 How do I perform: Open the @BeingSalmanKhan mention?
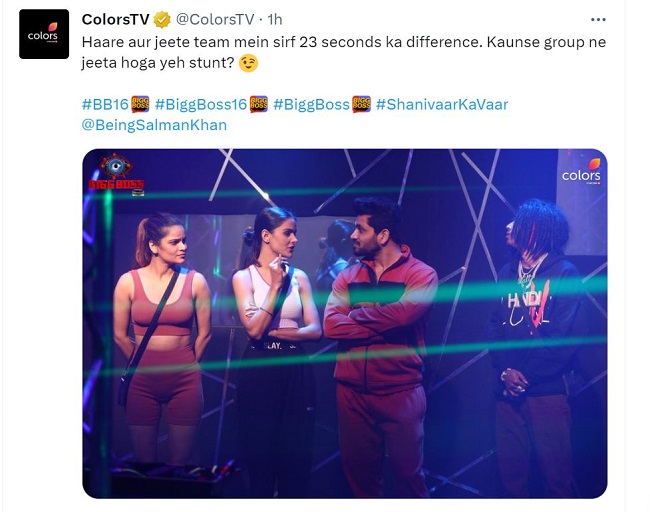pos(154,125)
